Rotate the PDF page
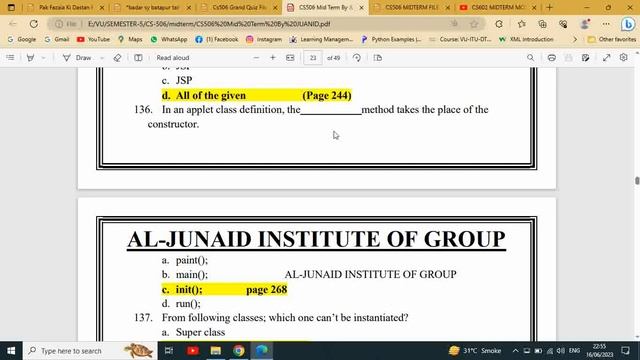 (x=357, y=58)
